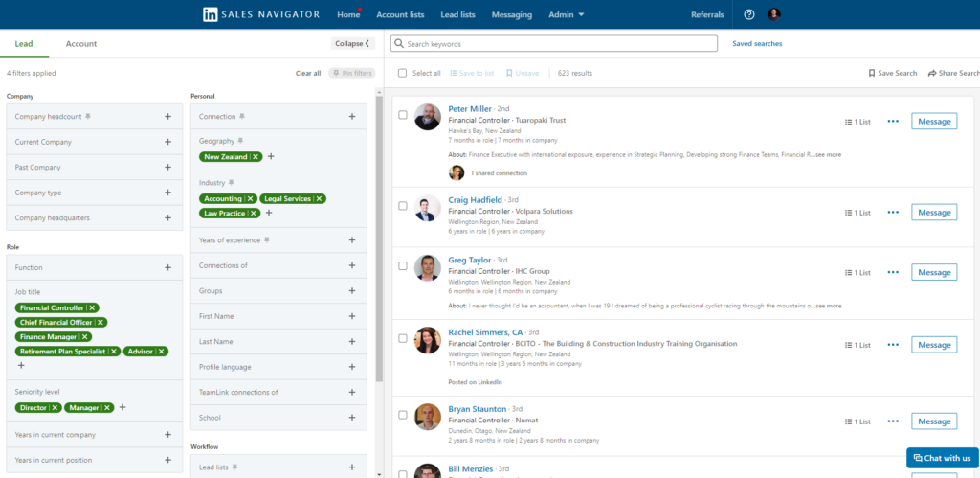Click the filter panel vertical scrollbar

tap(379, 239)
